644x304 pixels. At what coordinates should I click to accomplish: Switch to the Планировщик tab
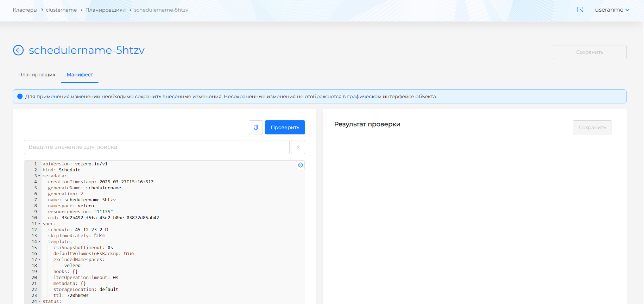(37, 75)
